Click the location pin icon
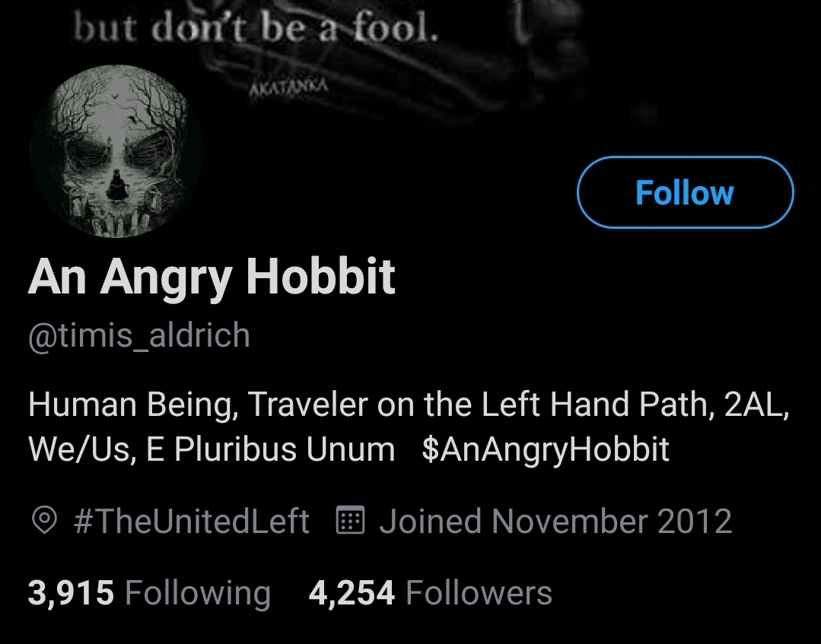The image size is (821, 644). [x=44, y=521]
